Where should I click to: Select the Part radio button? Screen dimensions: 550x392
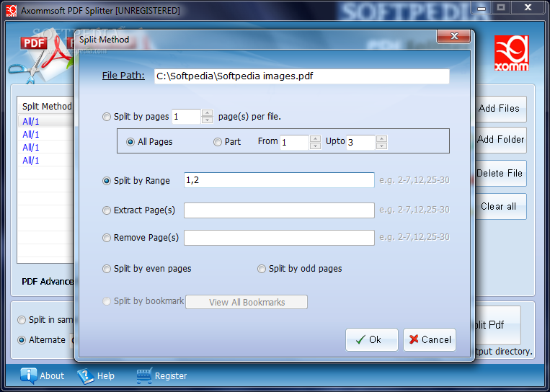coord(218,142)
